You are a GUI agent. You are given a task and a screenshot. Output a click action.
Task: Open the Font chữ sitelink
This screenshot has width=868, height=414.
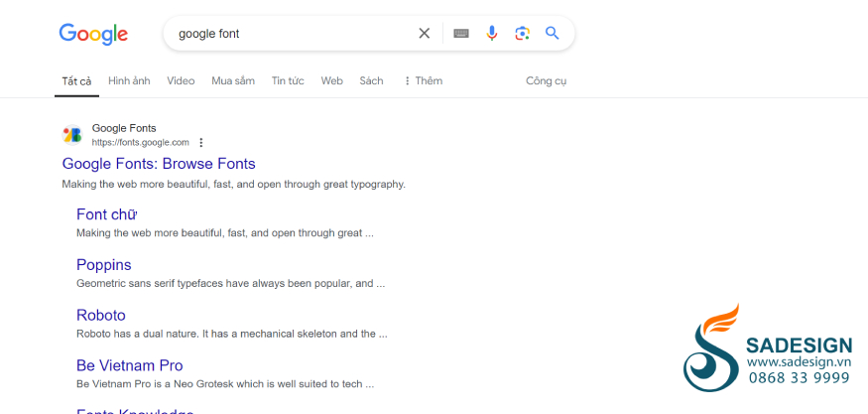[x=106, y=214]
